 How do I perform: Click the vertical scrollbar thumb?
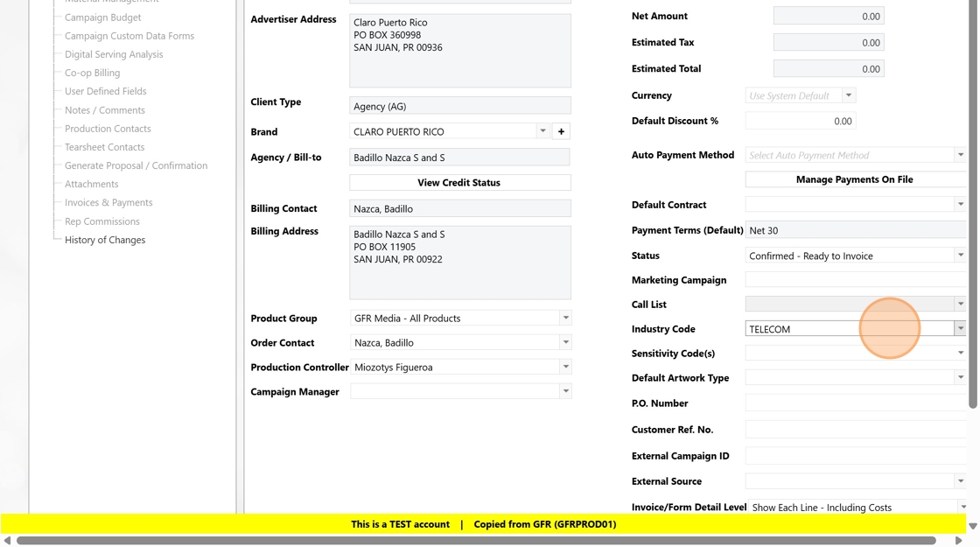(x=972, y=205)
